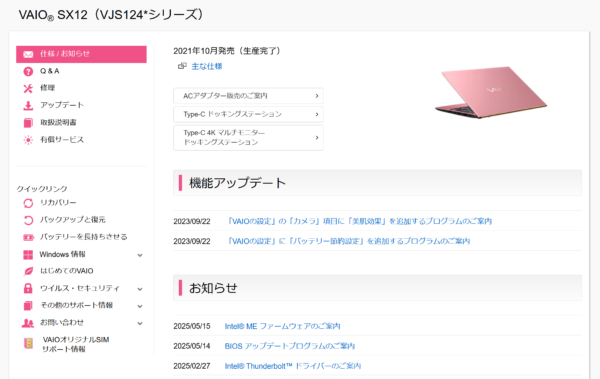600x379 pixels.
Task: Click the クイックリンク heading text
Action: [x=42, y=189]
